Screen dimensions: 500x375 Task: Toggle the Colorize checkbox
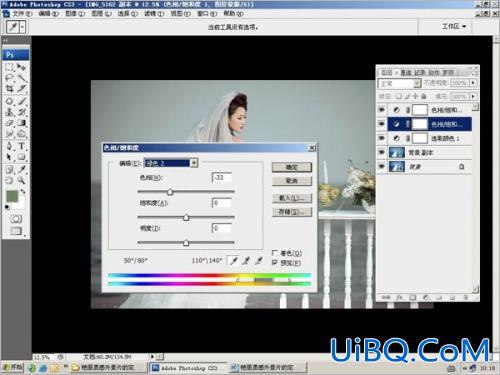point(275,253)
